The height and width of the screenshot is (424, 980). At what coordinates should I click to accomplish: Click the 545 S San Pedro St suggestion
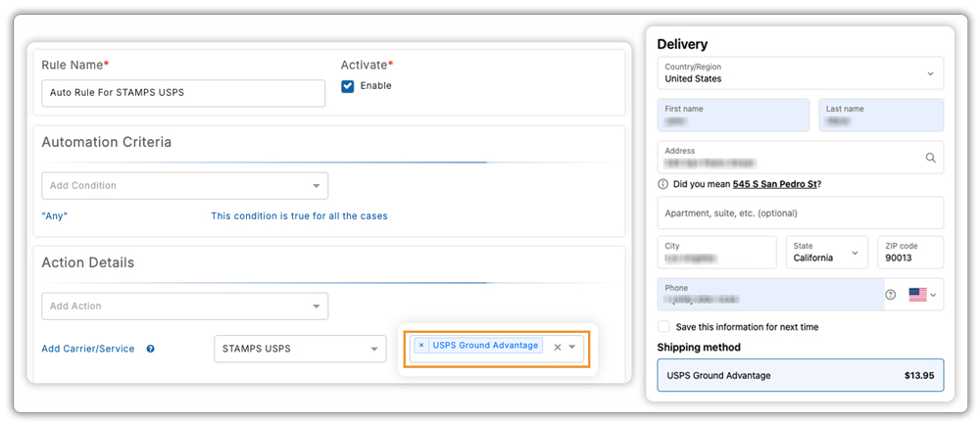pos(774,184)
